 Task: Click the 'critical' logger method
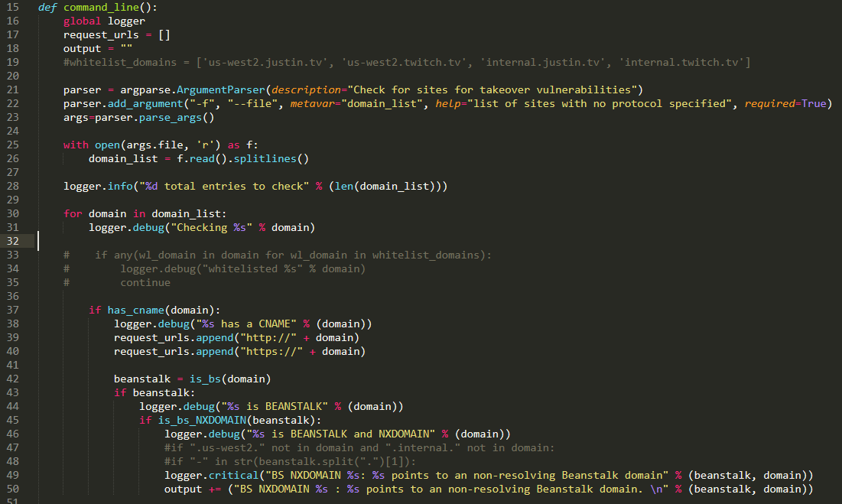click(233, 476)
